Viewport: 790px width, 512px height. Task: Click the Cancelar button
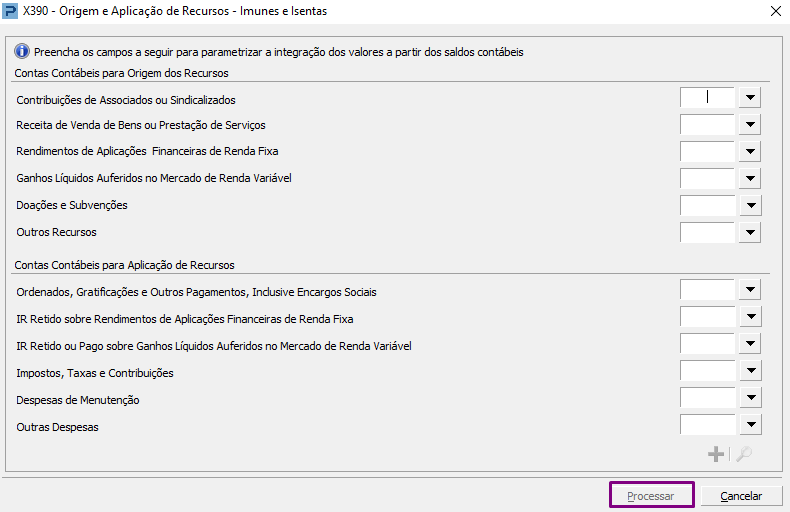pyautogui.click(x=741, y=496)
